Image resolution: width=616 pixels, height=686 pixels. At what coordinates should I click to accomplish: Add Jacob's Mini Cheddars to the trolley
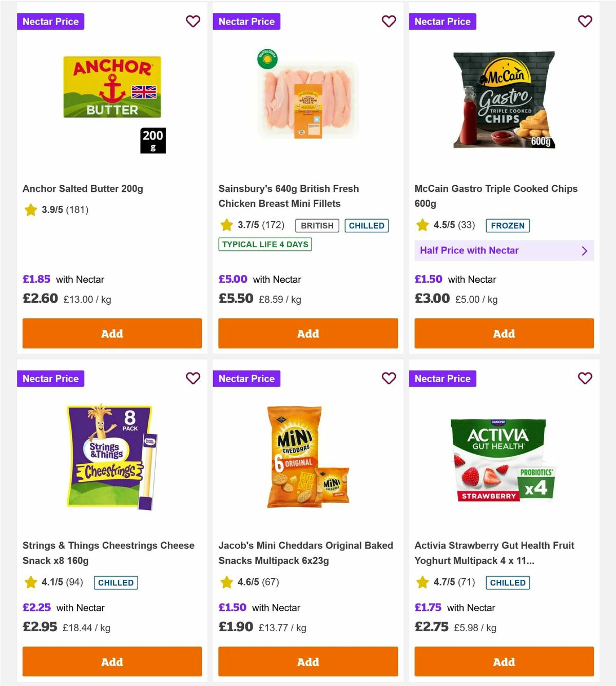coord(308,662)
